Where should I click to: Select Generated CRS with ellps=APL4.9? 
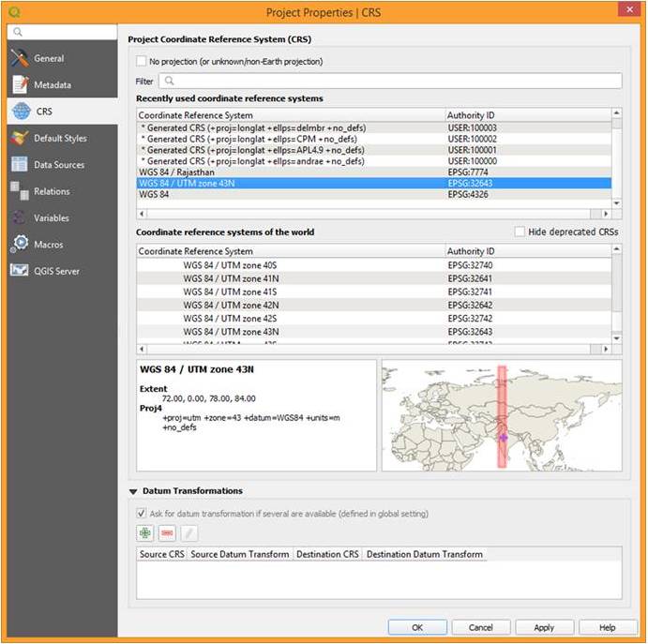pos(373,150)
